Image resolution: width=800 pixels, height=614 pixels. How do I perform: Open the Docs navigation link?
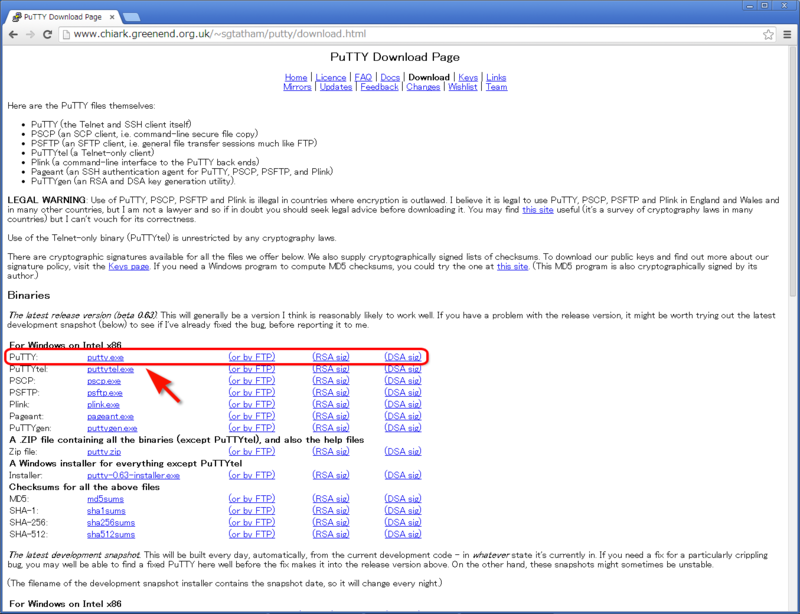[390, 78]
